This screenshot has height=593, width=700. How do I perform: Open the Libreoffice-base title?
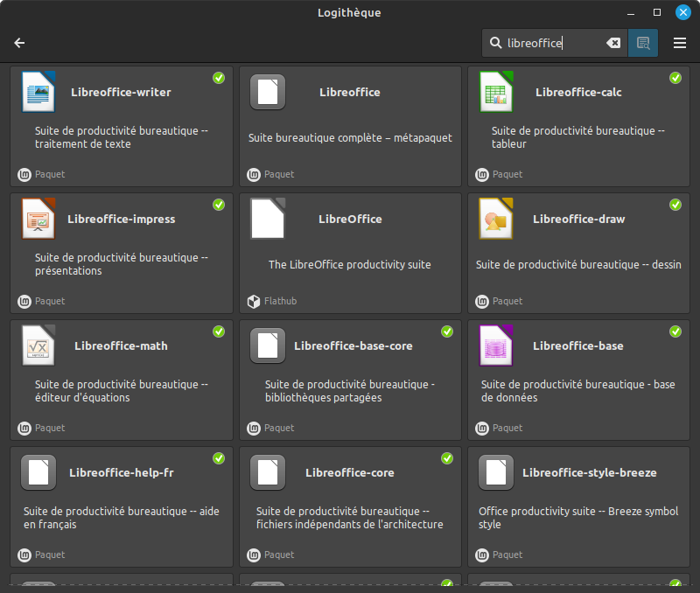pyautogui.click(x=578, y=345)
